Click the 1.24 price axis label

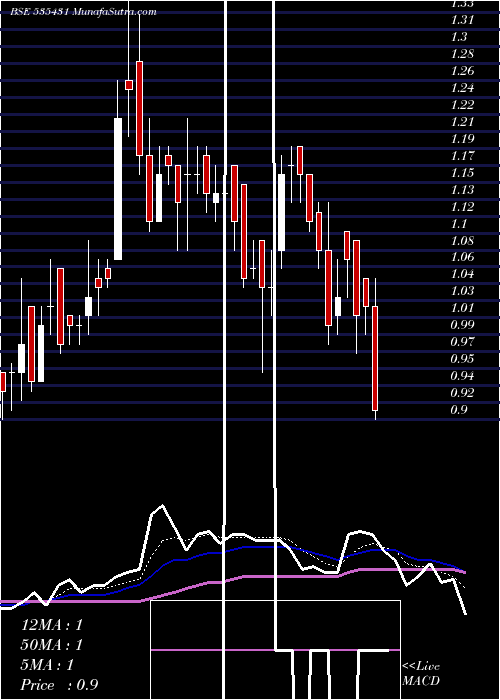[462, 88]
